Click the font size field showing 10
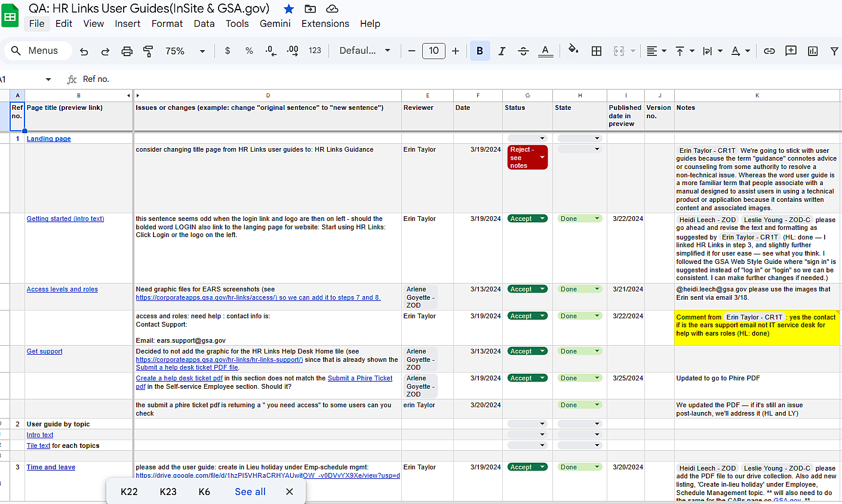This screenshot has height=504, width=842. click(434, 51)
